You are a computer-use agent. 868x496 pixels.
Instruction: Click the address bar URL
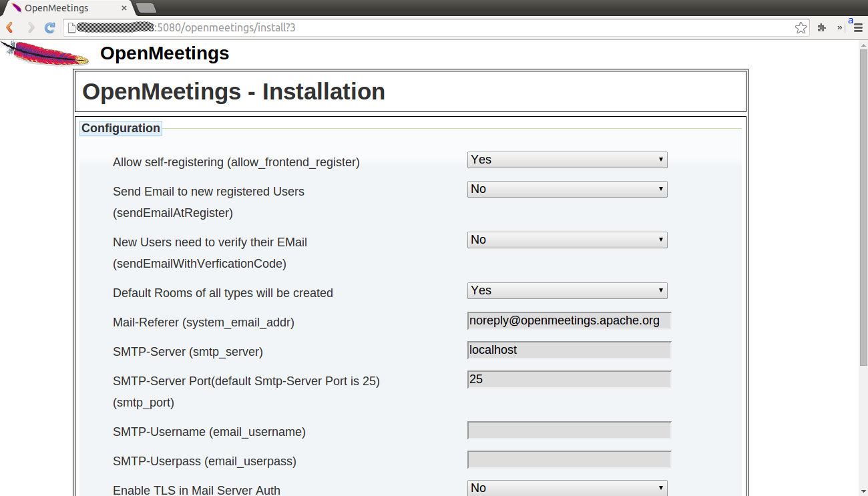tap(427, 27)
